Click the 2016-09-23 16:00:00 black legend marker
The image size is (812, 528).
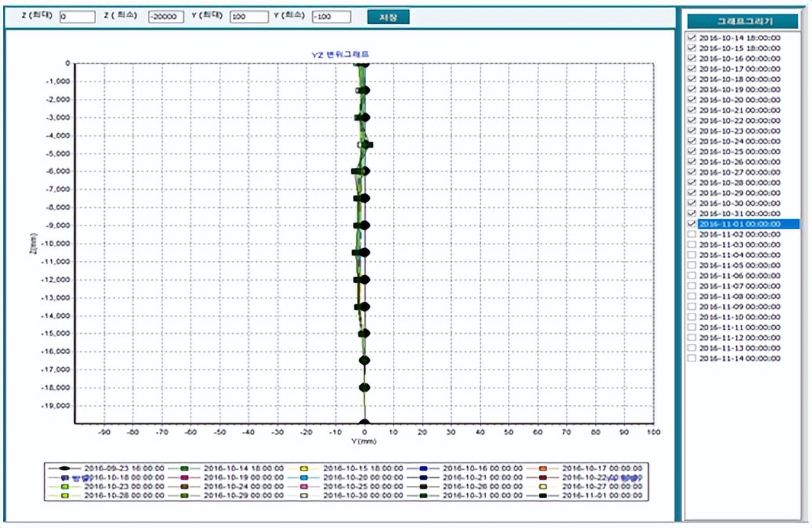pos(65,468)
